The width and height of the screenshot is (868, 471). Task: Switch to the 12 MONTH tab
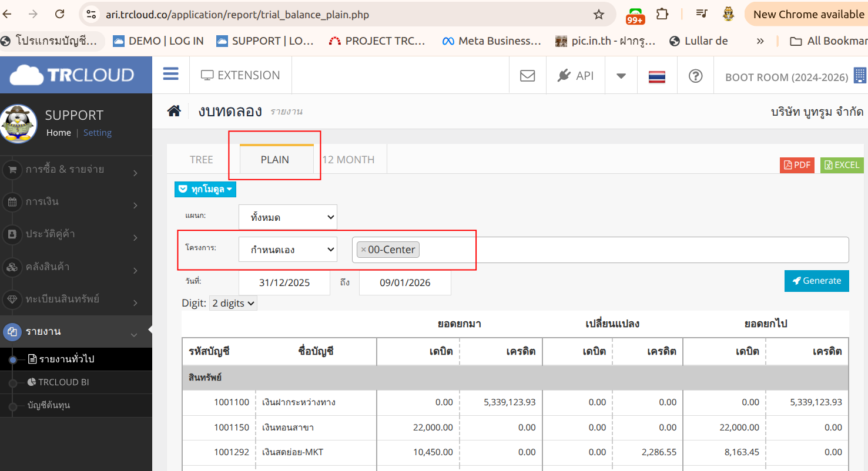tap(348, 160)
